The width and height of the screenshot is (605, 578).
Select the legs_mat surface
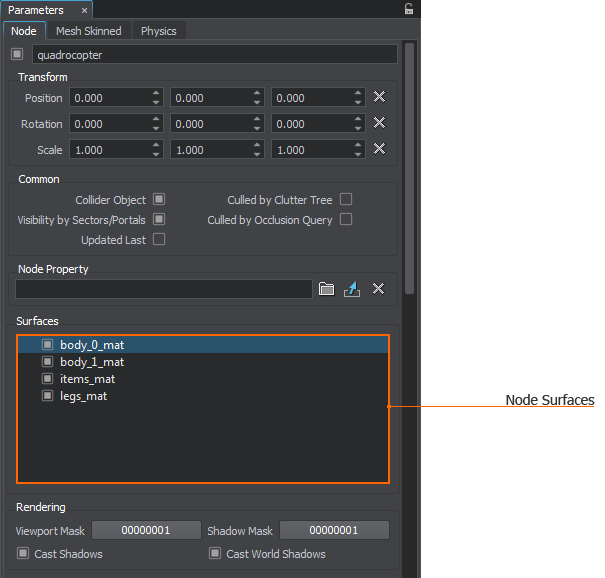(83, 396)
